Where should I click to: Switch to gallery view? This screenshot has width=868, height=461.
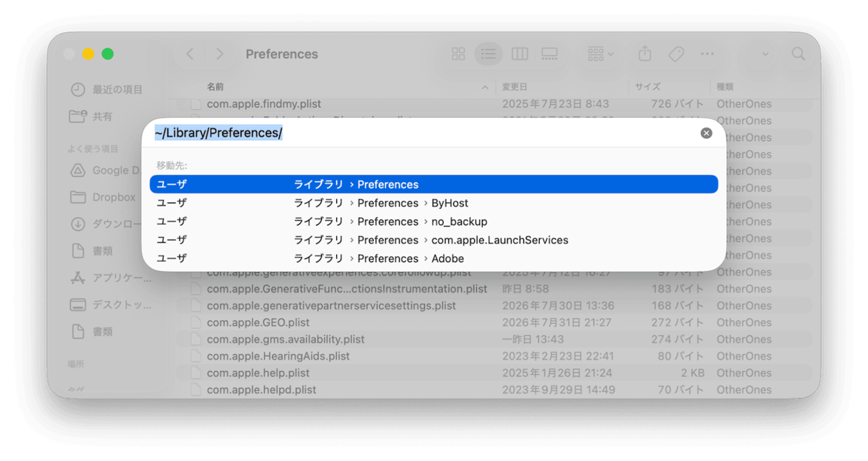(x=550, y=54)
